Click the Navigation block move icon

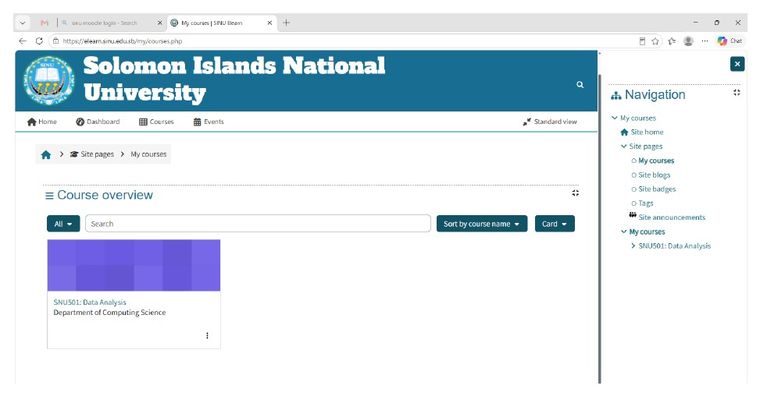click(x=737, y=92)
